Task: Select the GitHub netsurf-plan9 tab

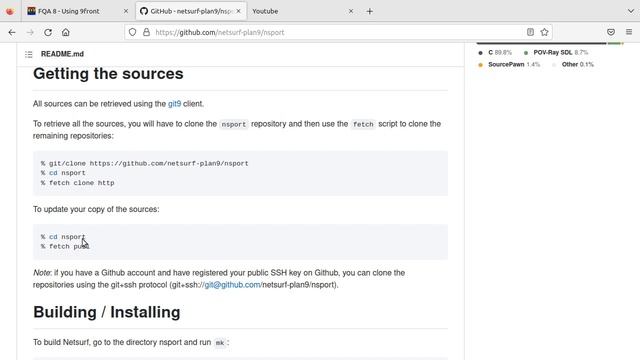Action: [191, 11]
